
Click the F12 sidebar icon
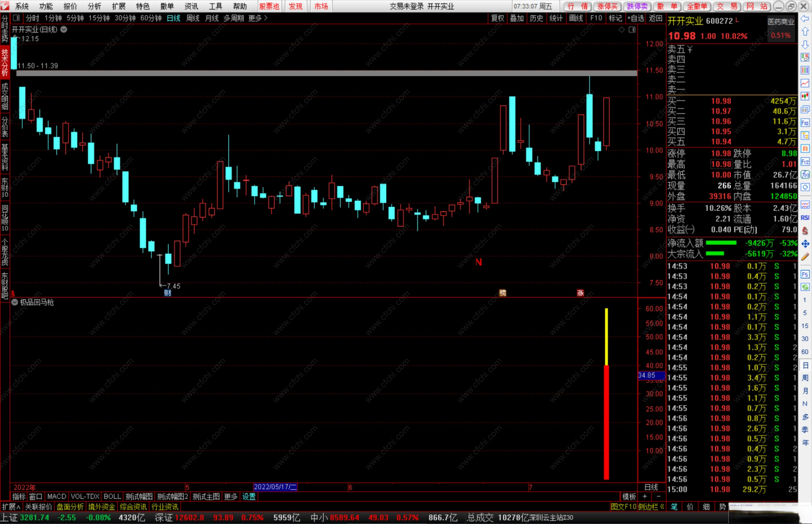805,162
